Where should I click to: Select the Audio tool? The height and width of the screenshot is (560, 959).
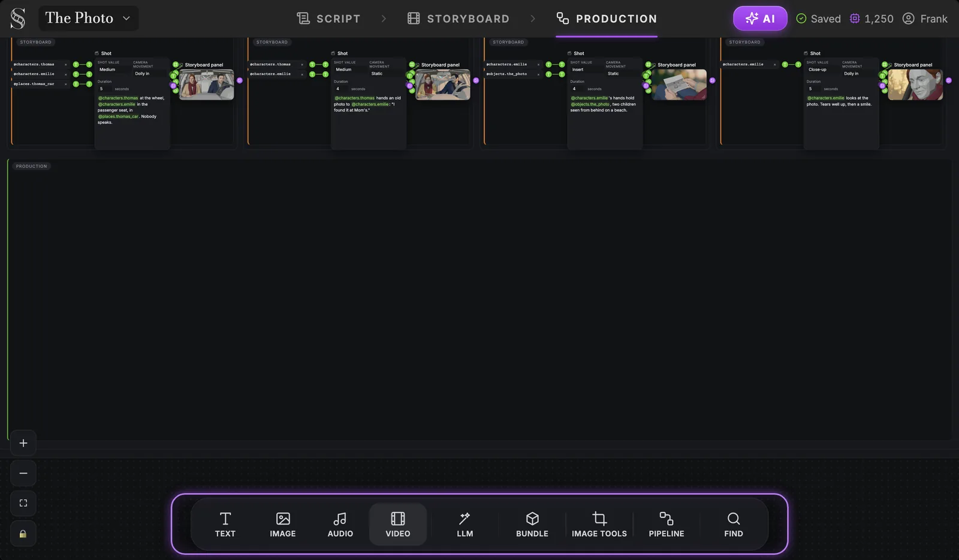point(340,525)
